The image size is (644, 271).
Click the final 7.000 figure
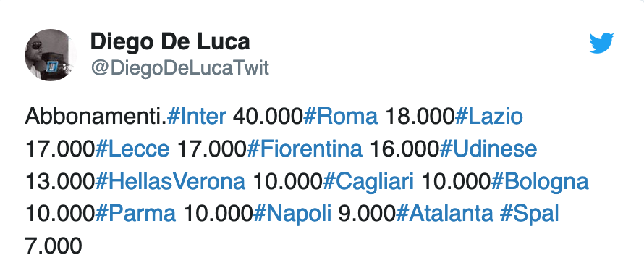coord(54,246)
